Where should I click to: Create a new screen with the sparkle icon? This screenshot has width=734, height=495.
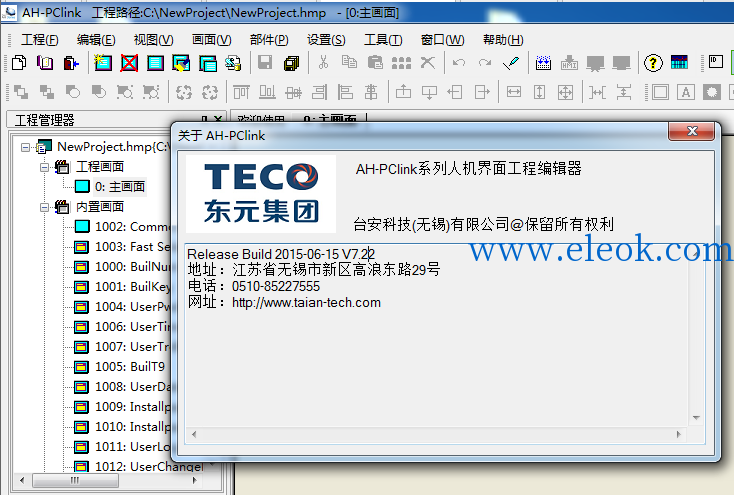(103, 63)
